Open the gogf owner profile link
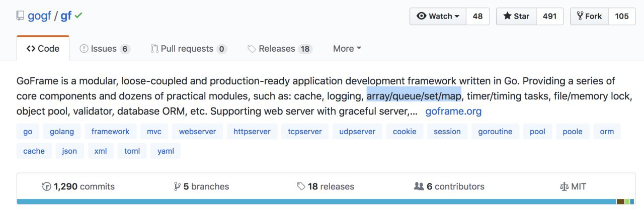 click(x=39, y=16)
